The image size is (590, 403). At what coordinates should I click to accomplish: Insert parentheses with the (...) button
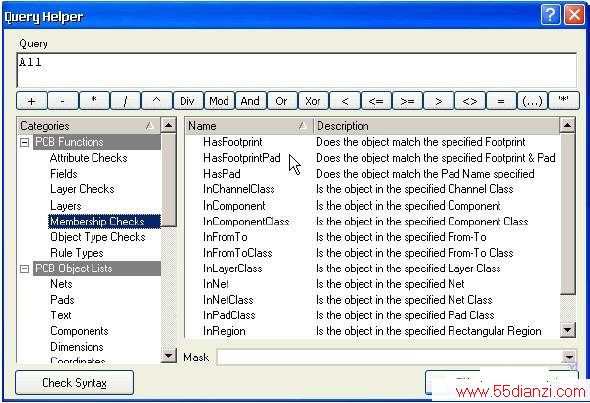[x=532, y=101]
